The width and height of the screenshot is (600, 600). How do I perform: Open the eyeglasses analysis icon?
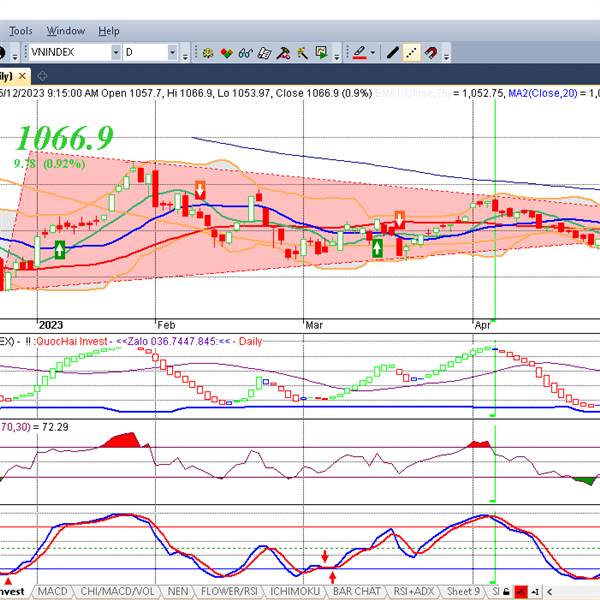pos(245,53)
